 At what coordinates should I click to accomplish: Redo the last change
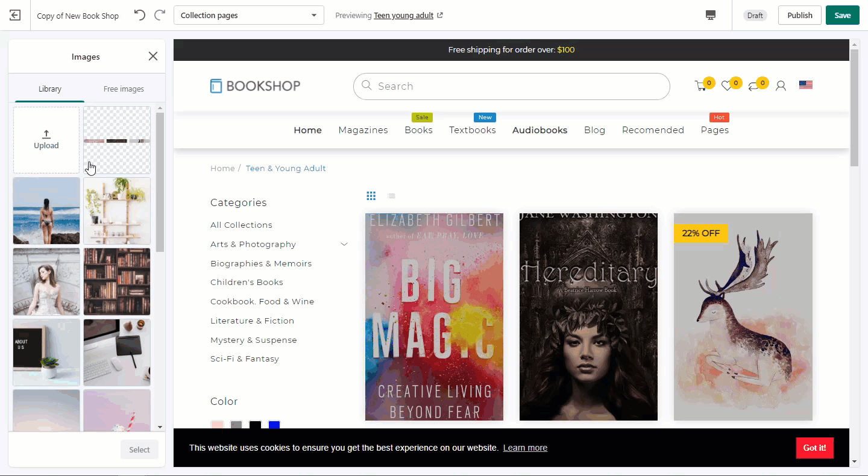tap(160, 15)
